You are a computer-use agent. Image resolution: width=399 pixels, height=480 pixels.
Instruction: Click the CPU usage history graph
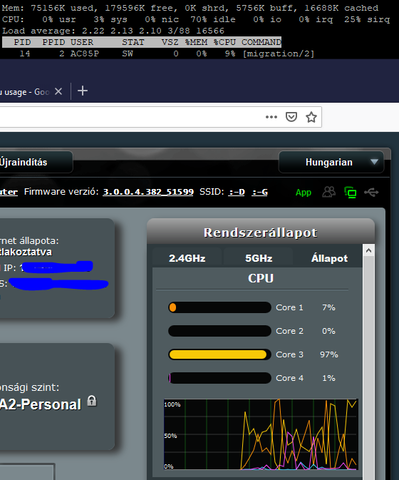pos(261,434)
